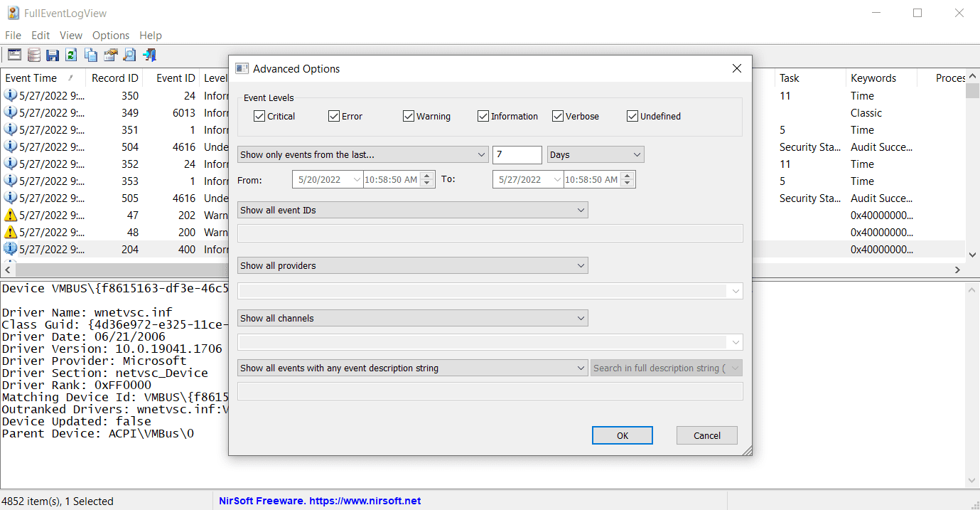Click the Refresh toolbar icon
Image resolution: width=980 pixels, height=510 pixels.
pyautogui.click(x=71, y=55)
